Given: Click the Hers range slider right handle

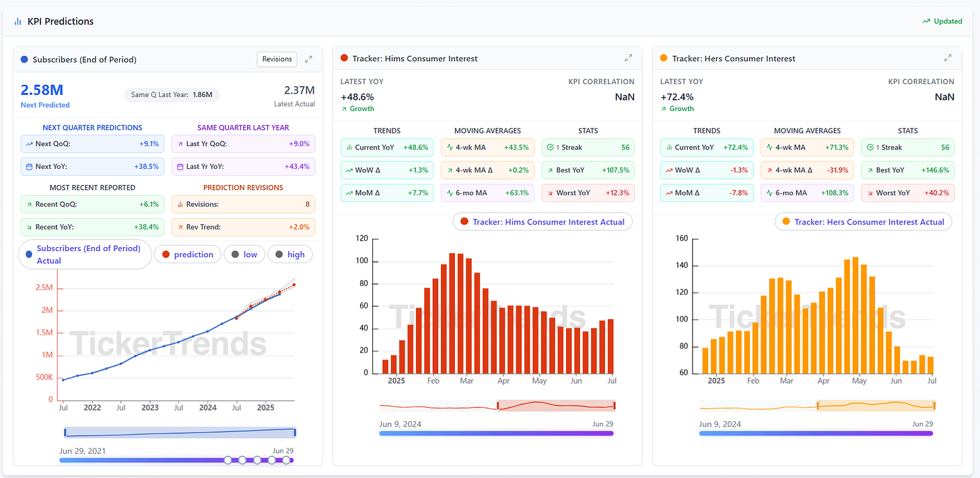Looking at the screenshot, I should (x=934, y=405).
